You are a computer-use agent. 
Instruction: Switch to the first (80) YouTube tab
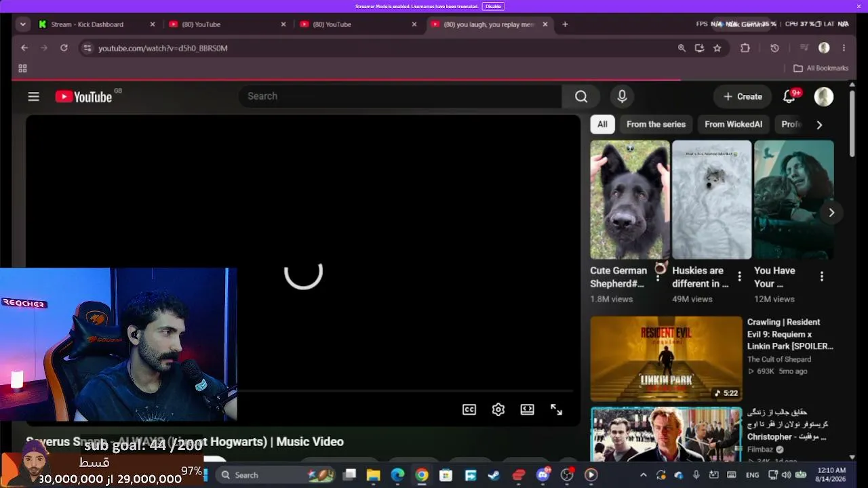pyautogui.click(x=227, y=24)
